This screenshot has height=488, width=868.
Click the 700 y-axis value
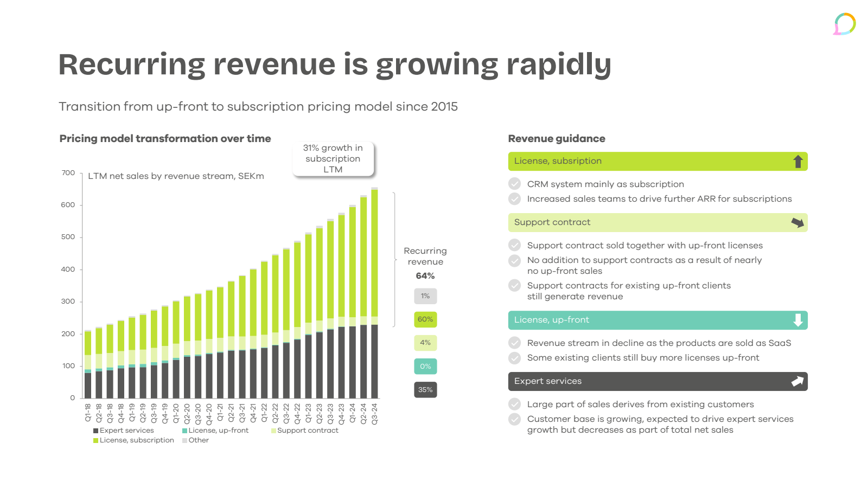coord(68,173)
